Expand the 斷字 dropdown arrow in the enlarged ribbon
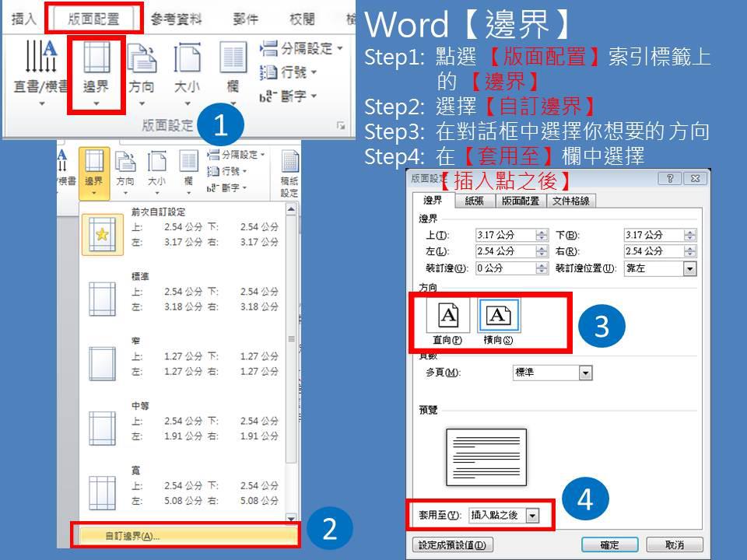Screen dimensions: 747x560 [x=314, y=96]
